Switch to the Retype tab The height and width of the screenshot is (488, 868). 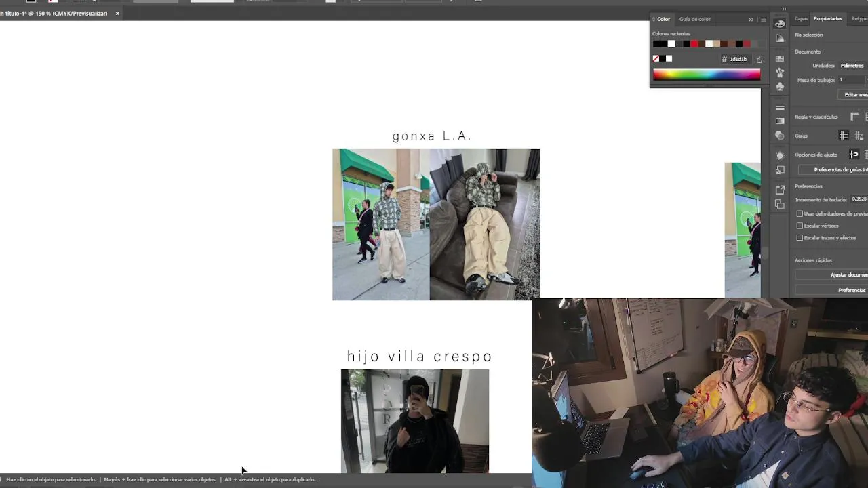[x=859, y=19]
